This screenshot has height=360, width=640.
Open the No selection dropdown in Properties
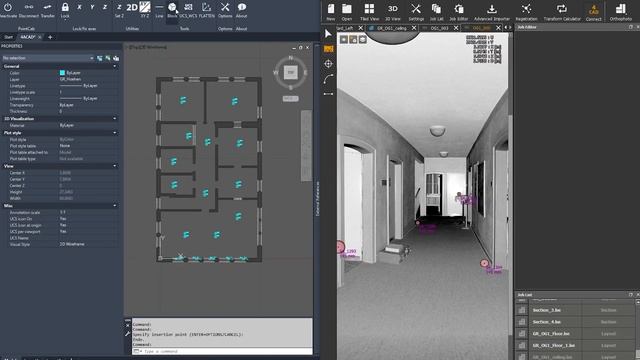tap(48, 58)
